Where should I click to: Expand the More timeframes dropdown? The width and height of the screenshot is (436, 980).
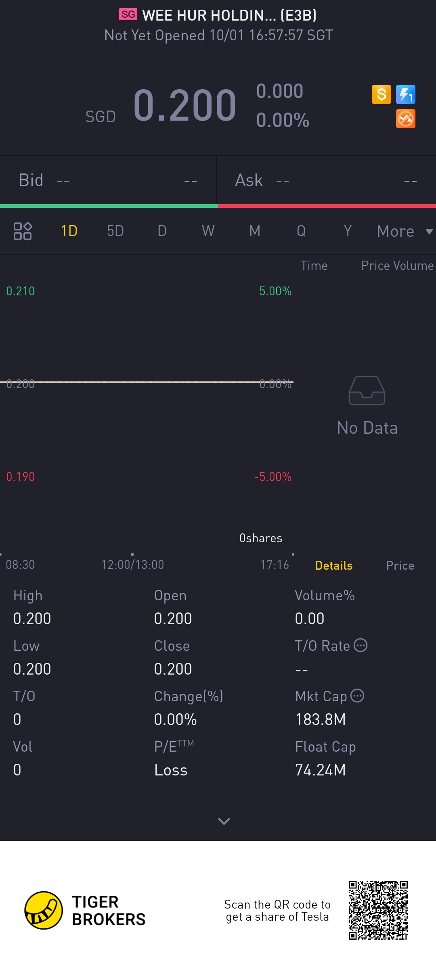[x=404, y=231]
